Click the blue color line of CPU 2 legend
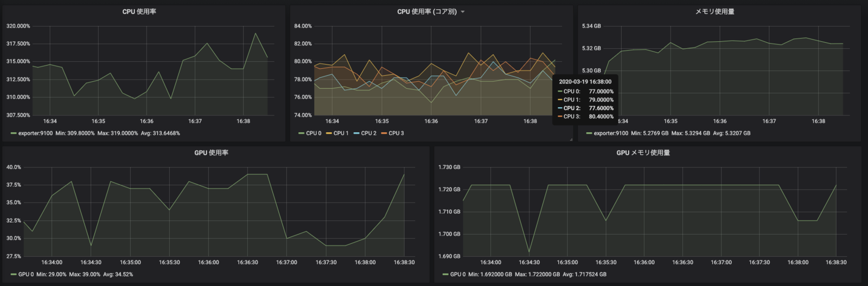The width and height of the screenshot is (868, 286). (356, 133)
